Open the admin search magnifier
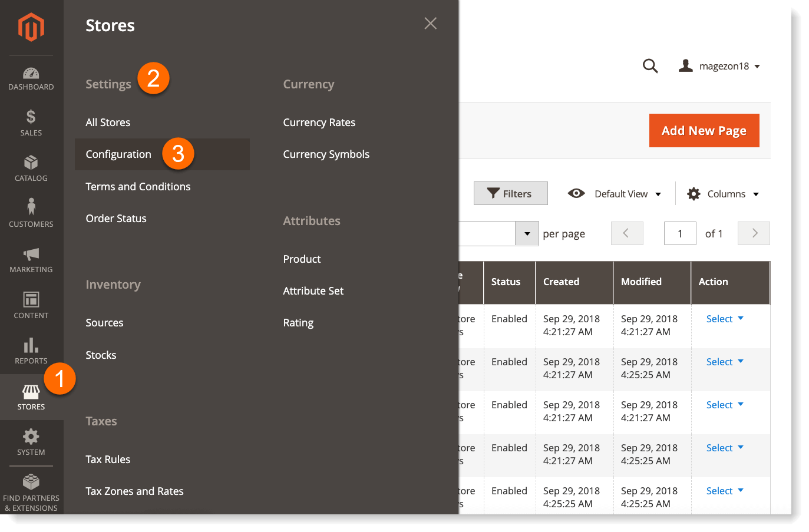The width and height of the screenshot is (809, 532). (x=650, y=66)
